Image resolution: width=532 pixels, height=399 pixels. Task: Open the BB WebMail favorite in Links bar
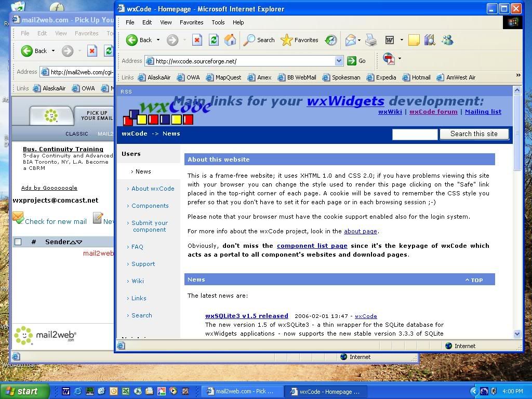point(297,77)
